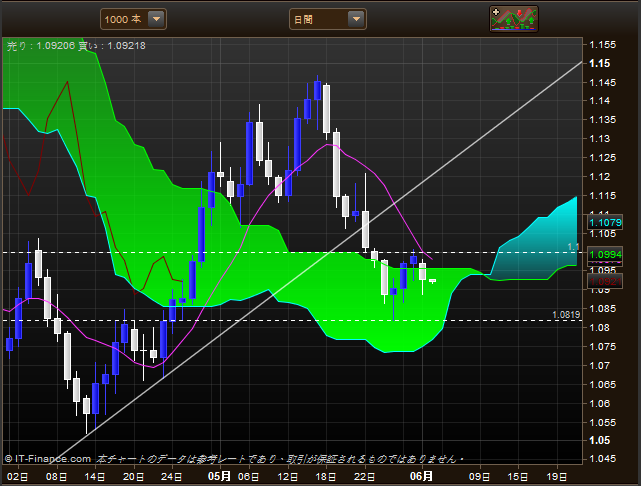The image size is (641, 486).
Task: Click the 売り 1.09206 sell rate text
Action: (41, 46)
